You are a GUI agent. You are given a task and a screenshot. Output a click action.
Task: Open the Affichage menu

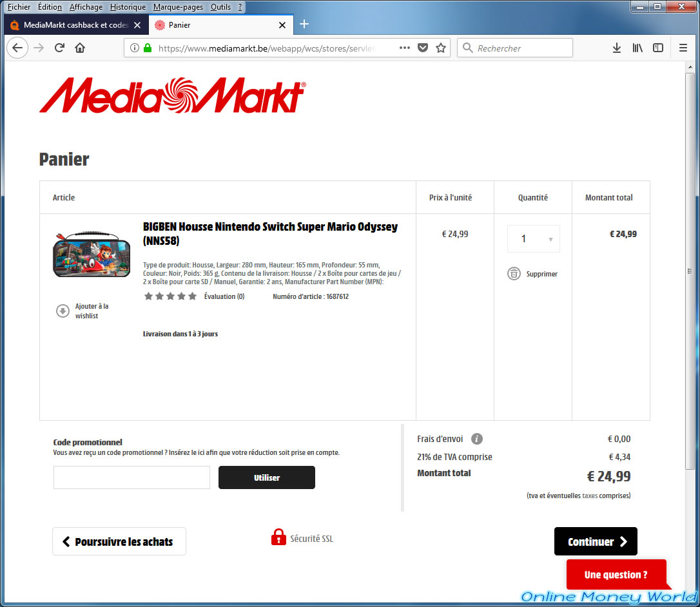coord(86,6)
